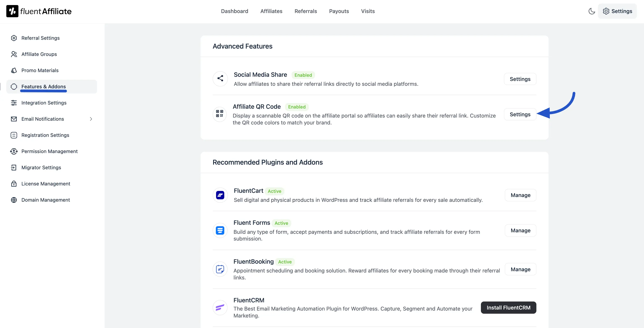
Task: Click the FluentCRM plugin icon
Action: point(220,307)
